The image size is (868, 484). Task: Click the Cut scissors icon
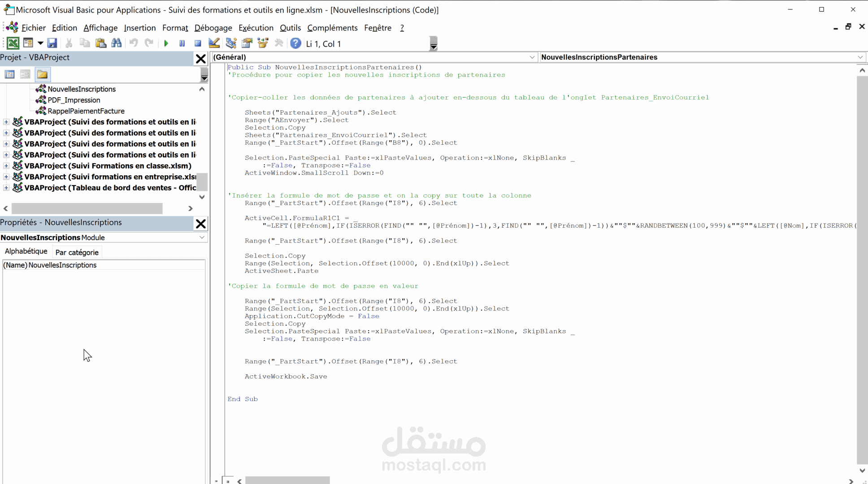click(x=69, y=43)
